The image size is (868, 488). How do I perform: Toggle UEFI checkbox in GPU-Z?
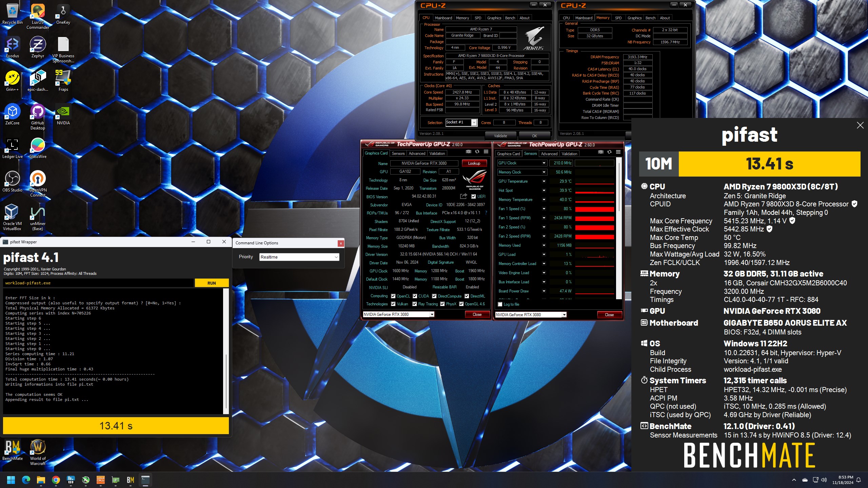(473, 197)
